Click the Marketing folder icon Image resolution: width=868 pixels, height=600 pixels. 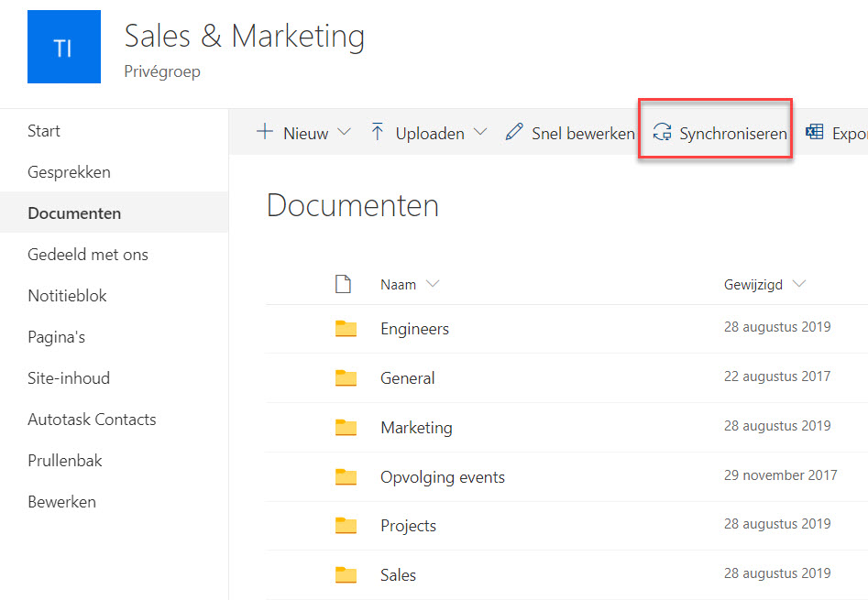click(x=346, y=428)
